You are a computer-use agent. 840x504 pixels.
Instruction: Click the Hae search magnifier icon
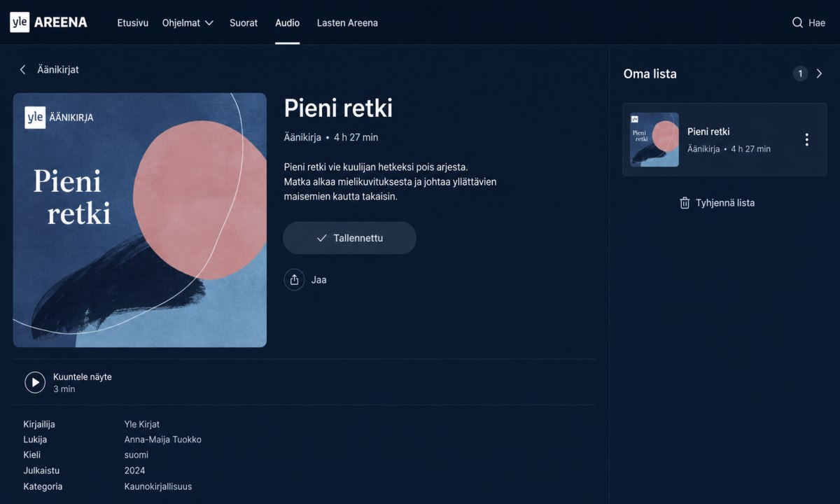click(797, 22)
